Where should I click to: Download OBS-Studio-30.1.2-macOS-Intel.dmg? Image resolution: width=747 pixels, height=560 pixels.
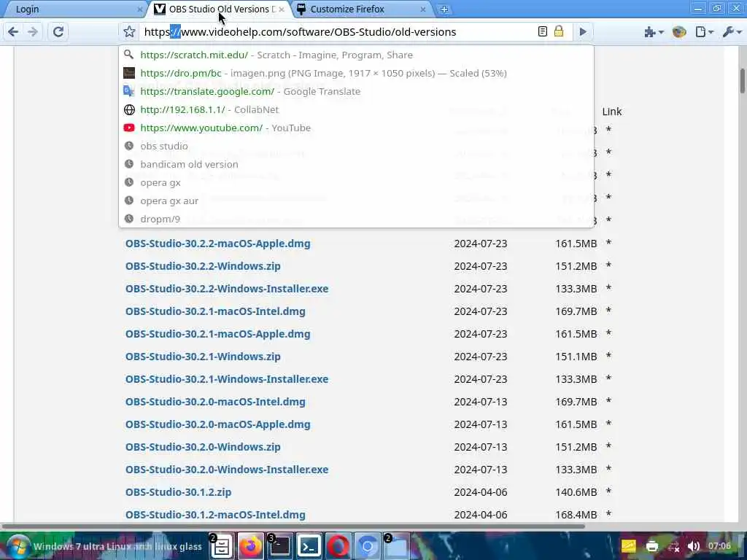[215, 515]
